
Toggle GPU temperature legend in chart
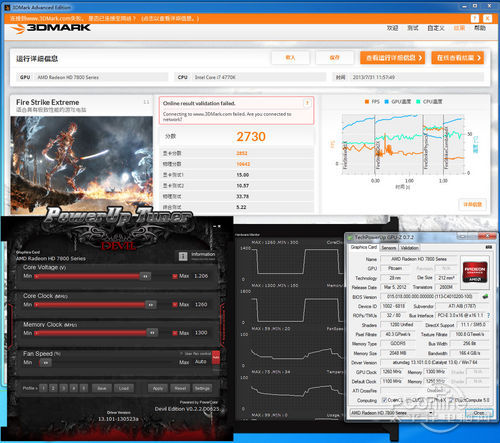click(398, 102)
